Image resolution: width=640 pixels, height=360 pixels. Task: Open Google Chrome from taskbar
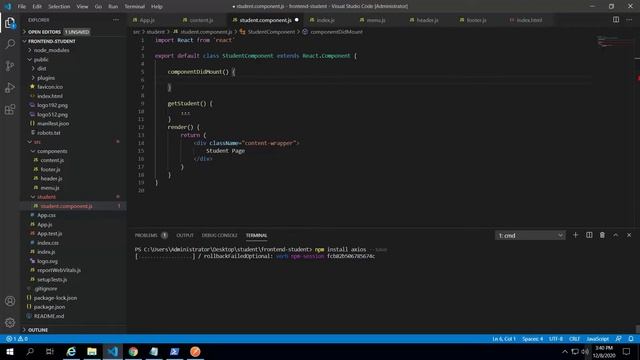point(133,351)
